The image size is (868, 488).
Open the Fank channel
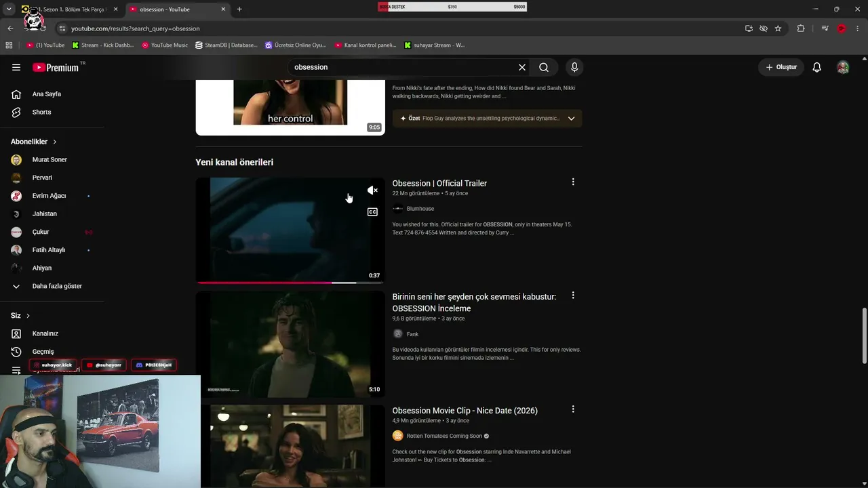412,334
